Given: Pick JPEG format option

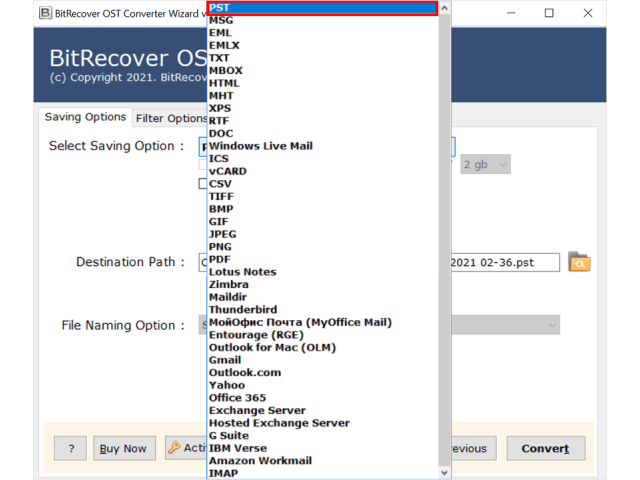Looking at the screenshot, I should click(x=322, y=234).
